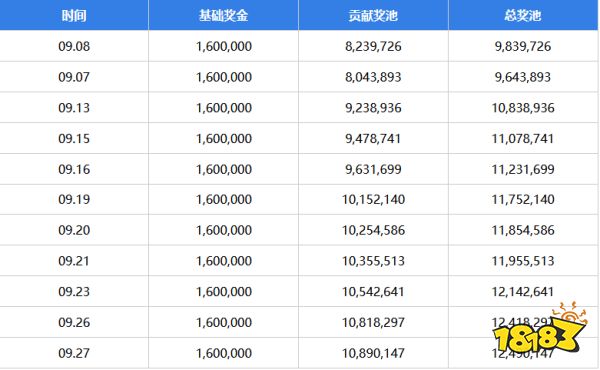The image size is (600, 370).
Task: Click the 1,600,000 value in the 09.26 row
Action: point(224,322)
